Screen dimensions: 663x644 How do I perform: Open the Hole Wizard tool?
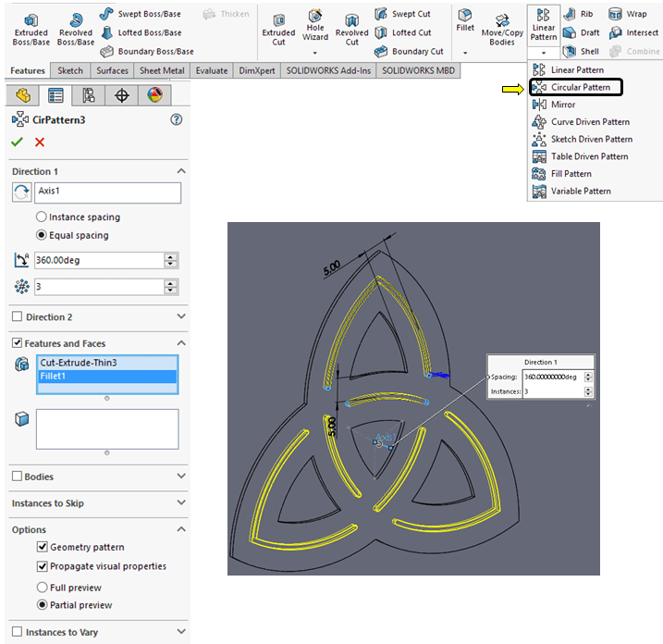[x=315, y=29]
